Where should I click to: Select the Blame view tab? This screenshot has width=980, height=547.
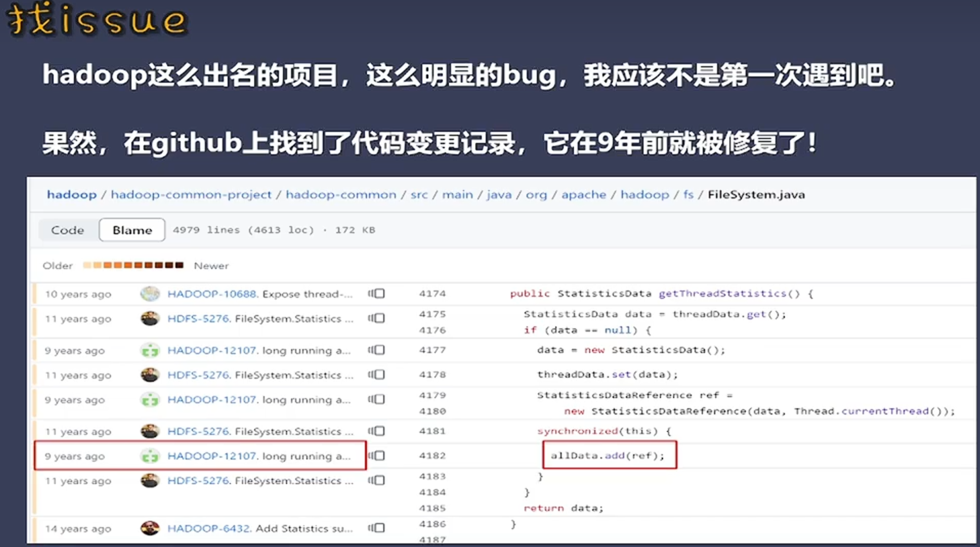132,230
